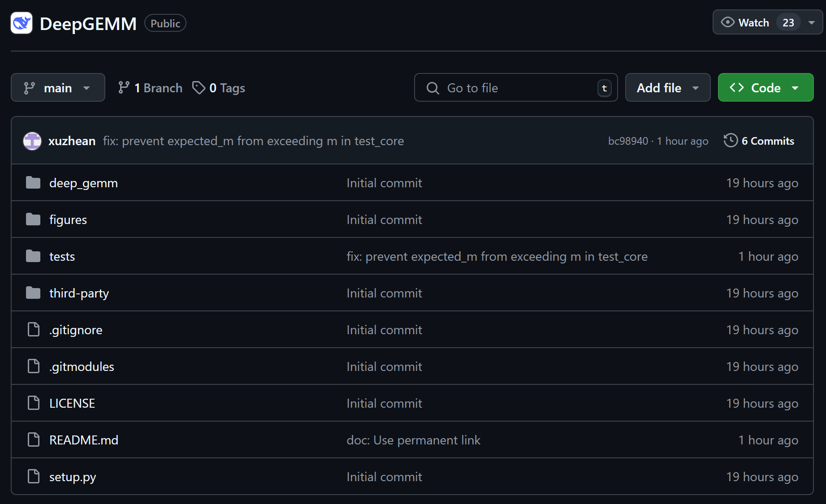Click the search magnifier in Go to file
Screen dimensions: 826x504
(432, 88)
